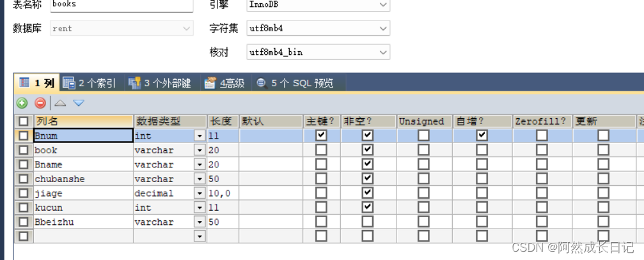The image size is (644, 260).
Task: Open the 数据库 rent dropdown
Action: pos(122,28)
